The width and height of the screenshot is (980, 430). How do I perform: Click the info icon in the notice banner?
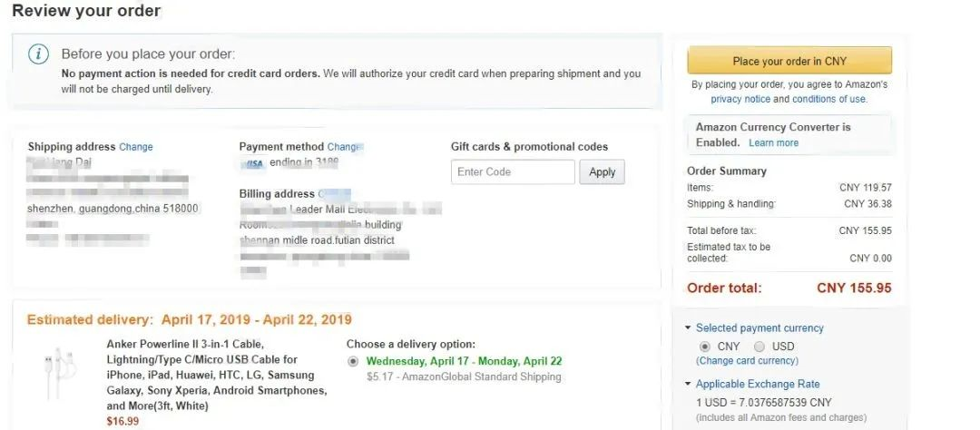(x=38, y=54)
